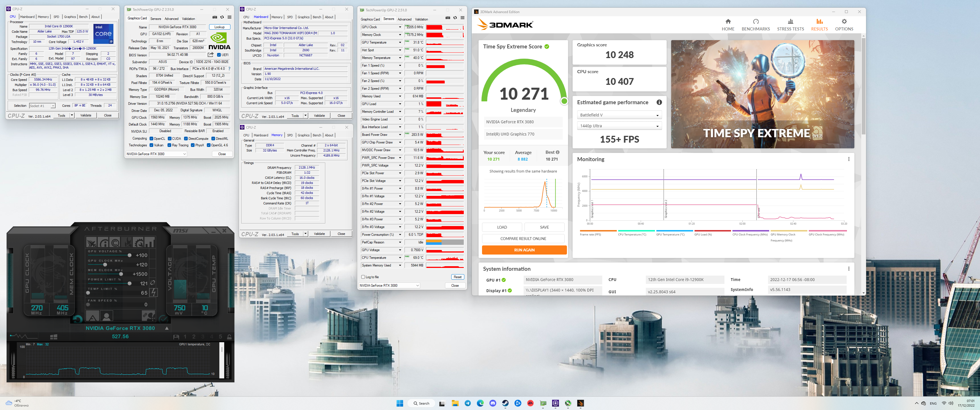Open the Afterburner settings gear icon
This screenshot has height=410, width=980.
(138, 242)
